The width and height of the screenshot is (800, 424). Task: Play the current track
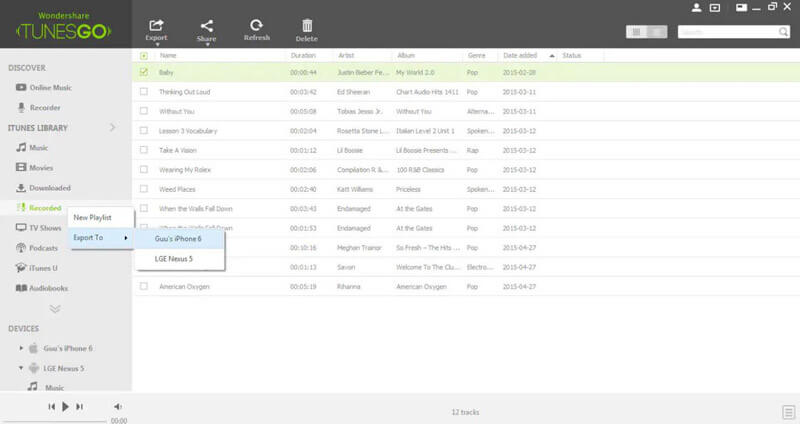(65, 407)
